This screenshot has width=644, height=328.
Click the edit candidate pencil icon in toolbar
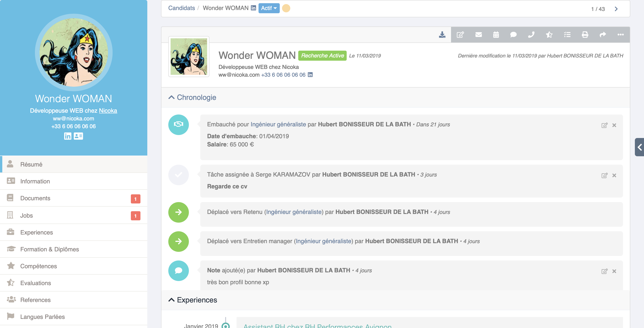coord(460,35)
